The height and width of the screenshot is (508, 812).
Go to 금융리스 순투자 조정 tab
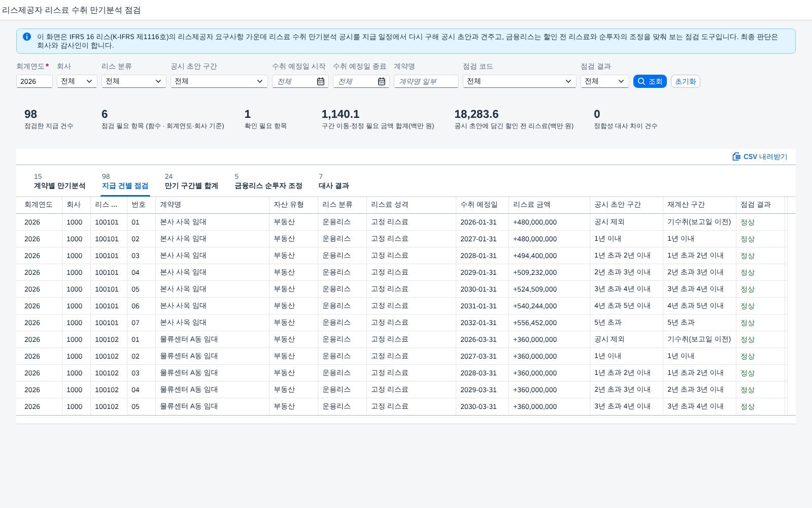tap(268, 181)
